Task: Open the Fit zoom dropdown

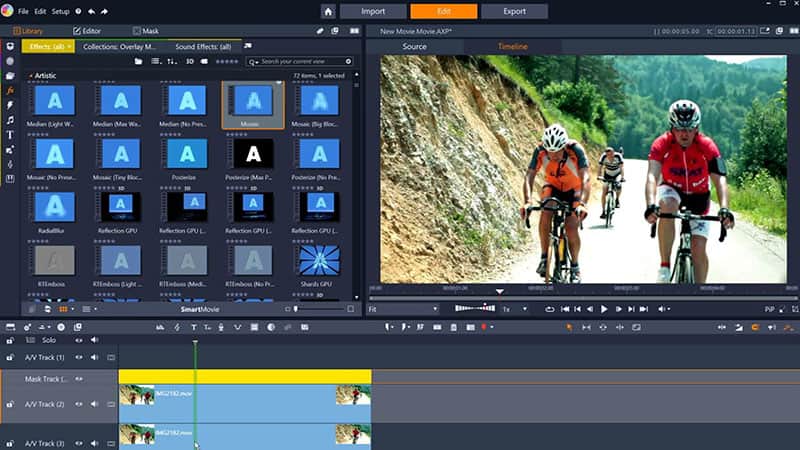Action: point(402,310)
